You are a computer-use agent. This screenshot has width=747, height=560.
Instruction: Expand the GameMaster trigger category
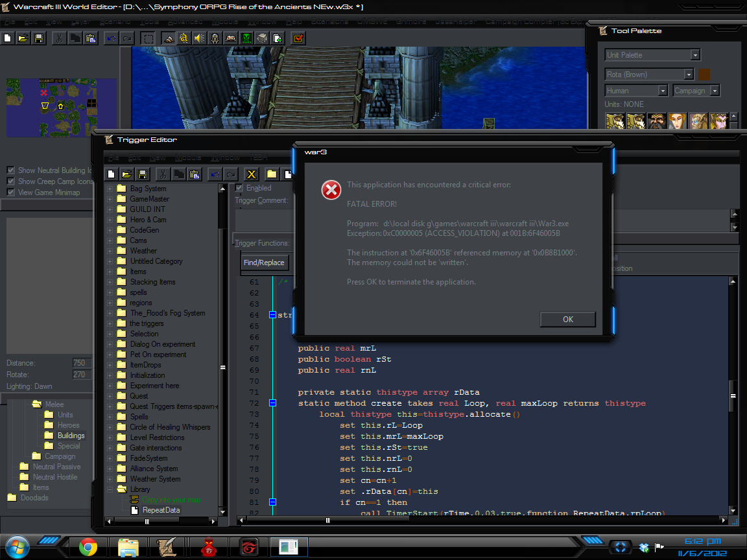(x=110, y=199)
